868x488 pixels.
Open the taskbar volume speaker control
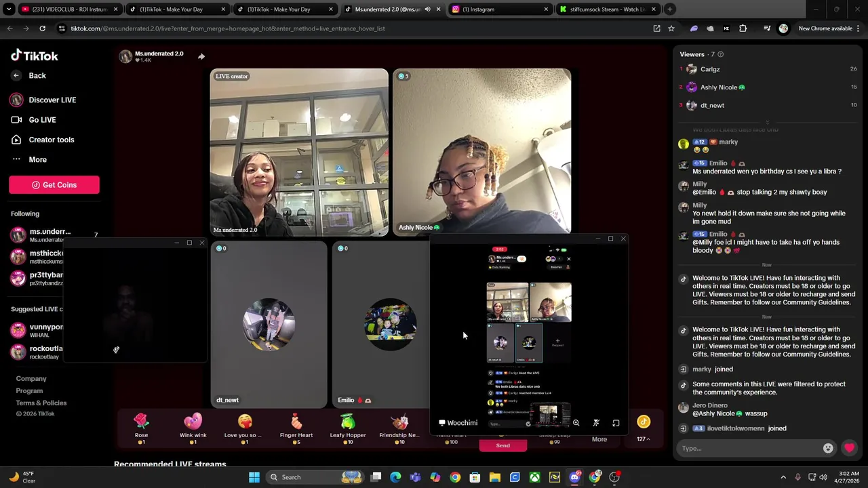pos(823,477)
